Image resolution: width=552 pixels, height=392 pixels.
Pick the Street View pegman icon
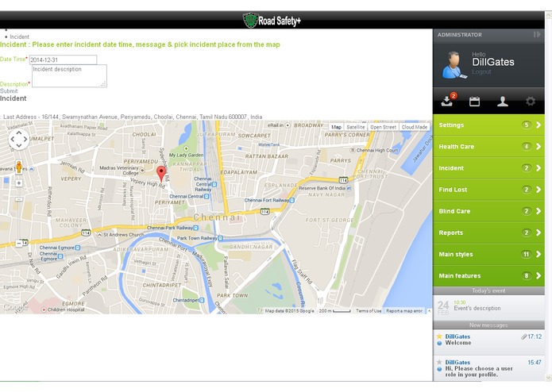(19, 167)
